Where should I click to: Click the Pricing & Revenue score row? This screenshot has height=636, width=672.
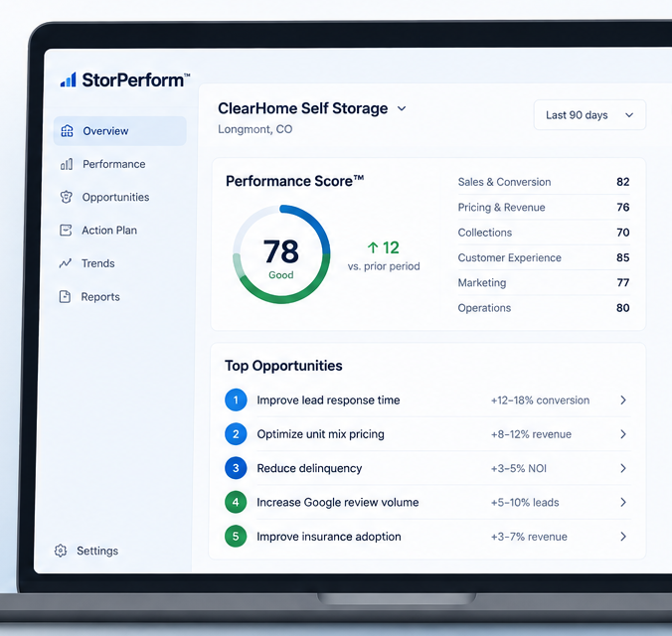point(544,207)
